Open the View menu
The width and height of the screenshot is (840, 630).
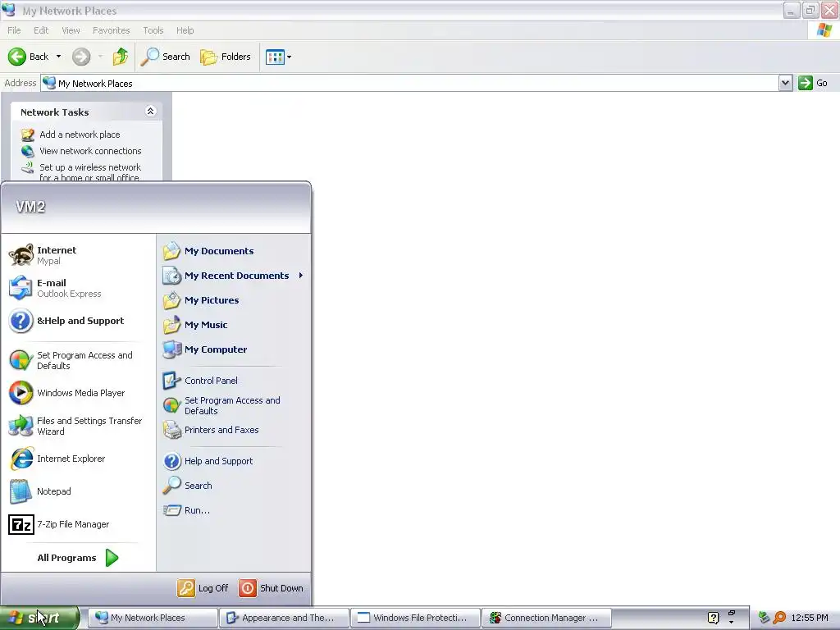pos(71,30)
